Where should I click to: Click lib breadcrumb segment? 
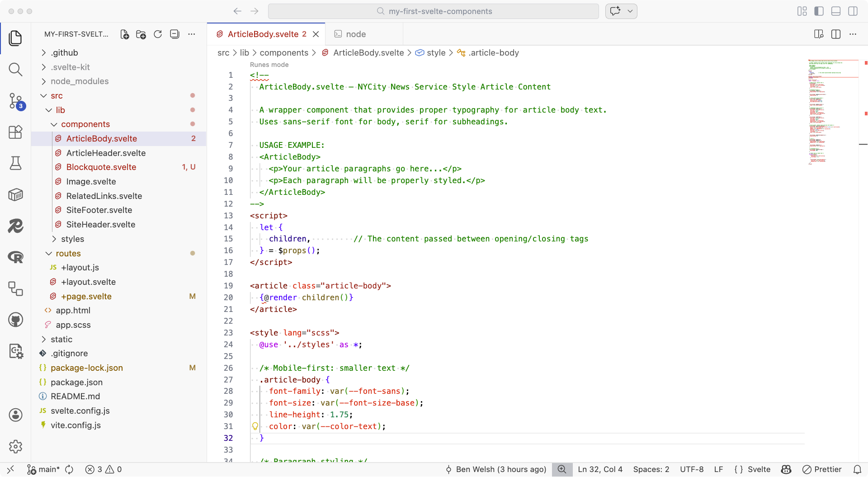[245, 53]
